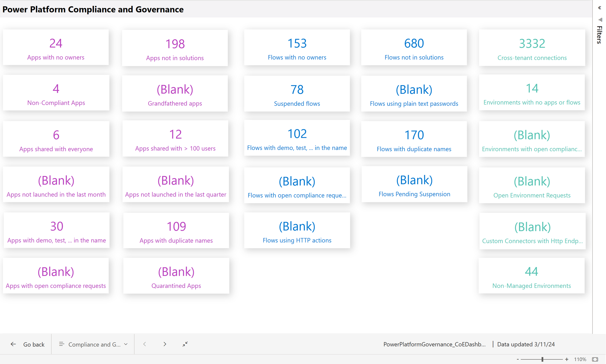Select the Apps with no owners card
This screenshot has width=606, height=364.
[56, 48]
